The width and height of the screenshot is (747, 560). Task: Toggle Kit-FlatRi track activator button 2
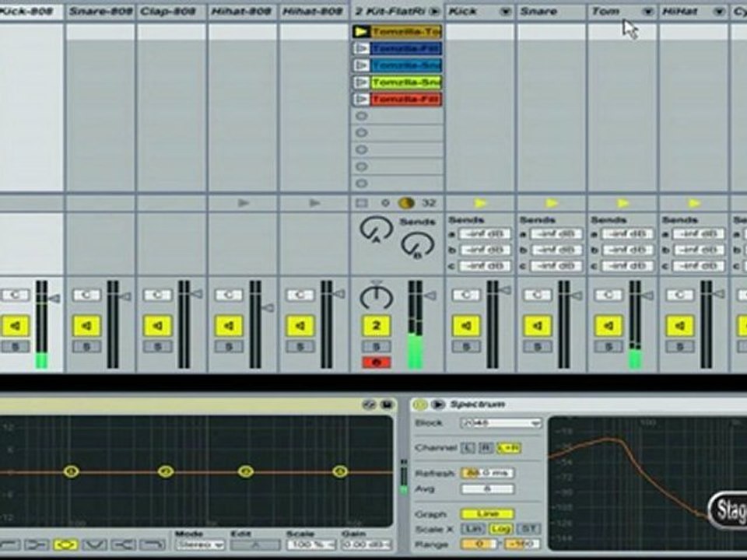tap(377, 326)
